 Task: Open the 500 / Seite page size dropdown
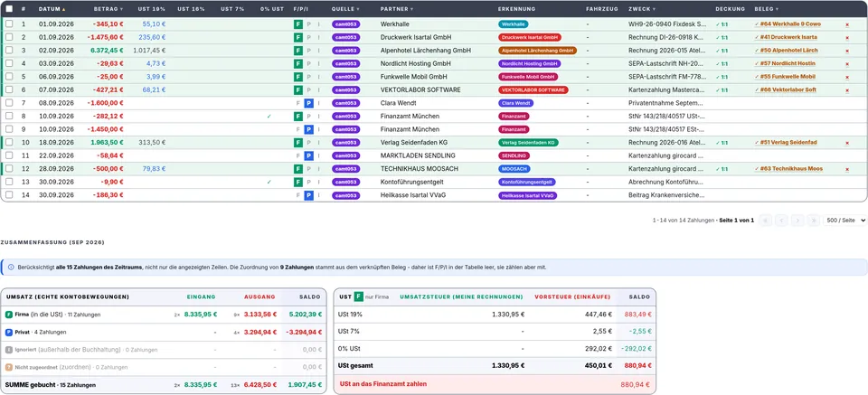[844, 221]
